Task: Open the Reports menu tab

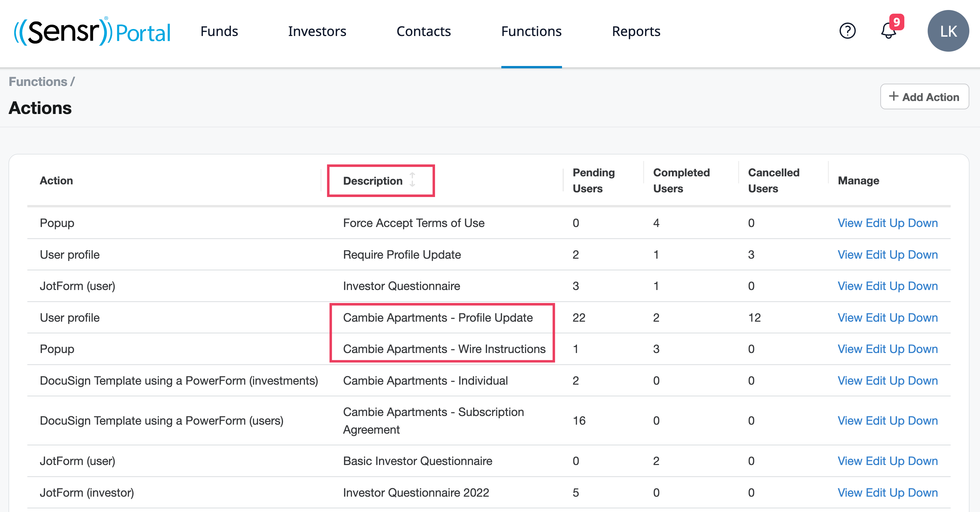Action: click(636, 31)
